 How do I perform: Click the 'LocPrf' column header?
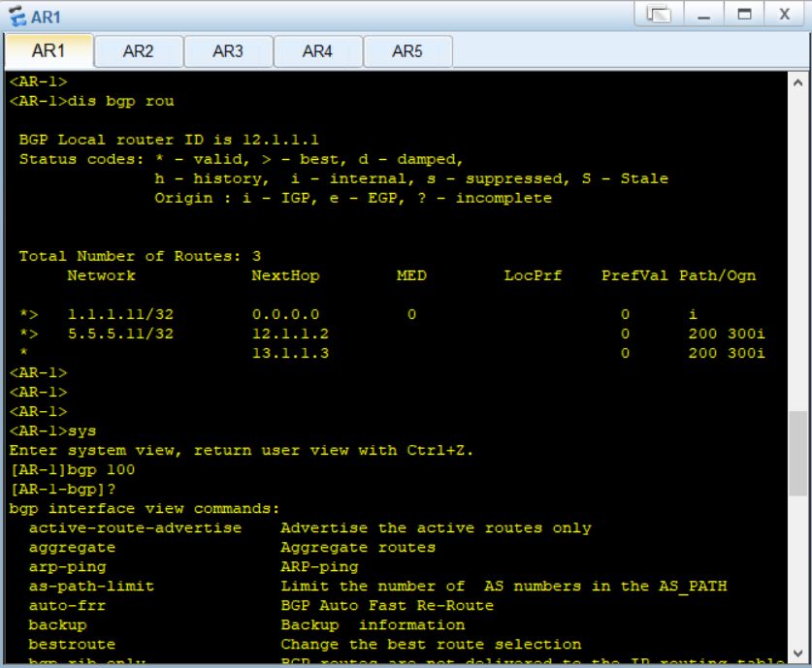coord(533,275)
